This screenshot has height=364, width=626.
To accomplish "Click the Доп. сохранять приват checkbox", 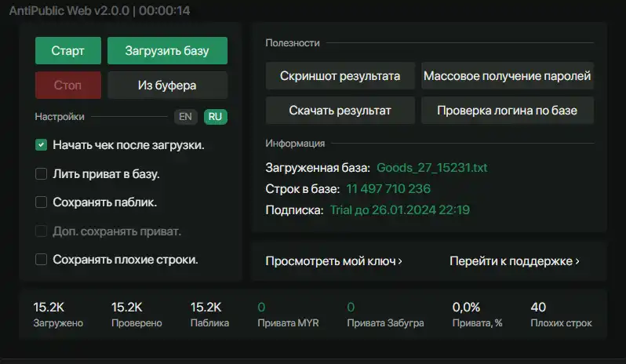I will click(x=42, y=231).
